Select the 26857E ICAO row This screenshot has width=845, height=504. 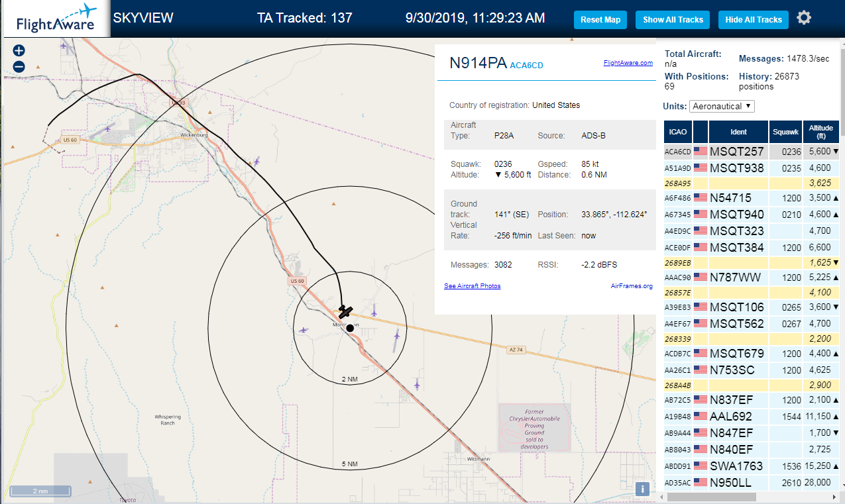coord(752,292)
